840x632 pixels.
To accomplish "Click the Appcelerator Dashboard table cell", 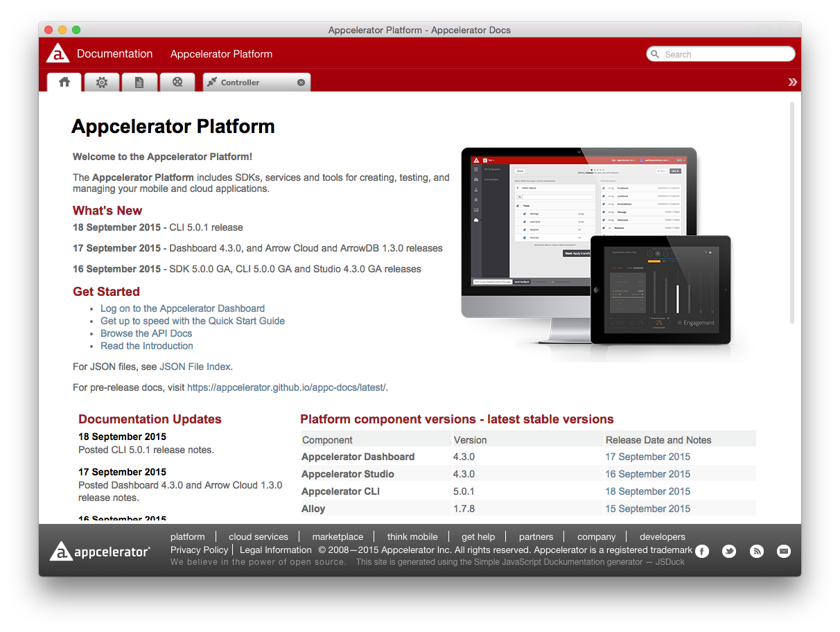I will pos(376,457).
